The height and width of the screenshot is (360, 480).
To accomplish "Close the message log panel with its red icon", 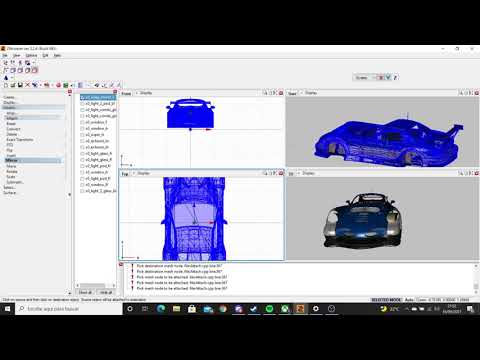I will coord(121,264).
